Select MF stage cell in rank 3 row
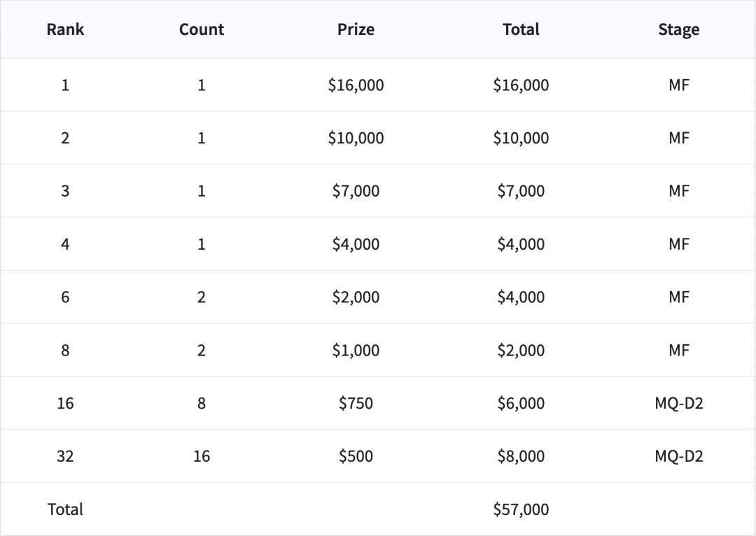 point(678,191)
